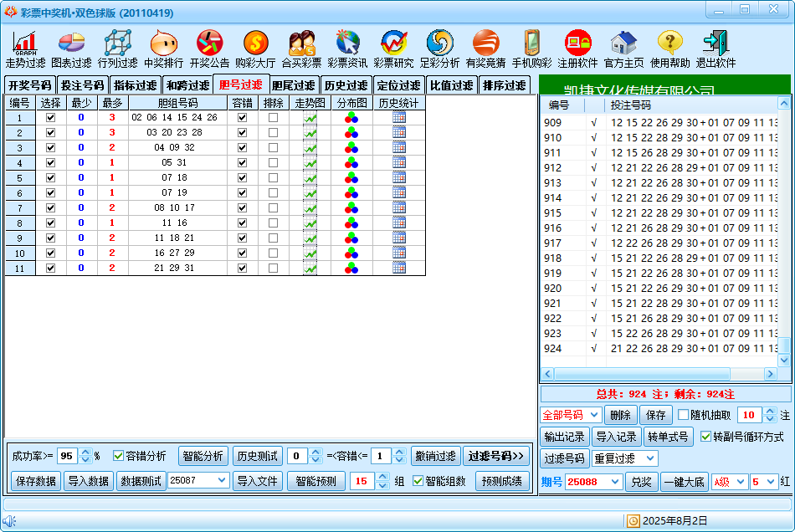Click the 智能预测 button
Image resolution: width=795 pixels, height=532 pixels.
point(315,481)
